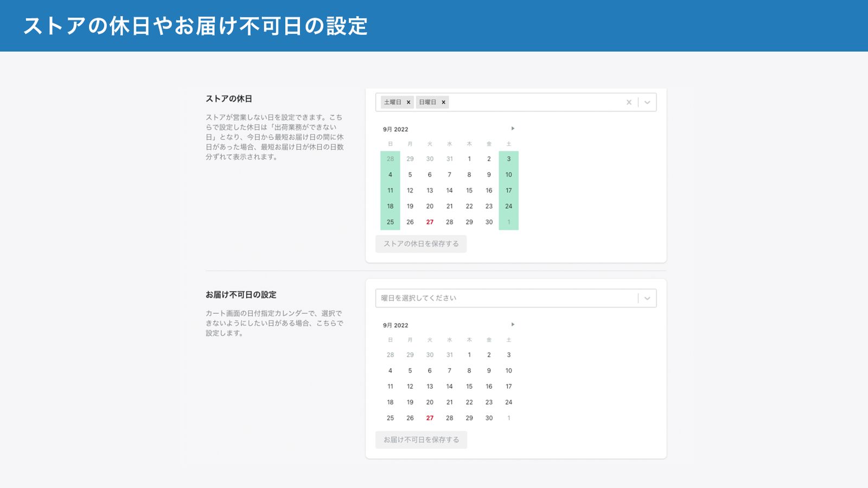Deselect the highlighted Saturday September 10

pos(508,175)
